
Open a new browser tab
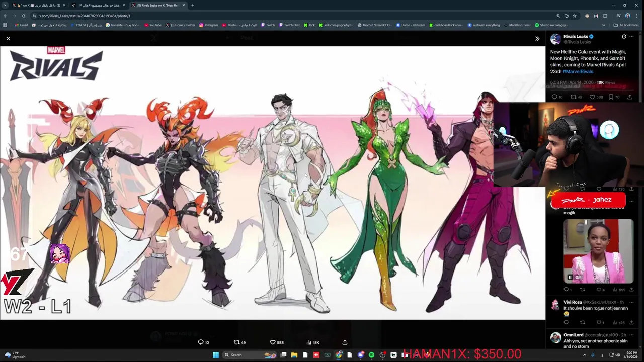coord(192,5)
